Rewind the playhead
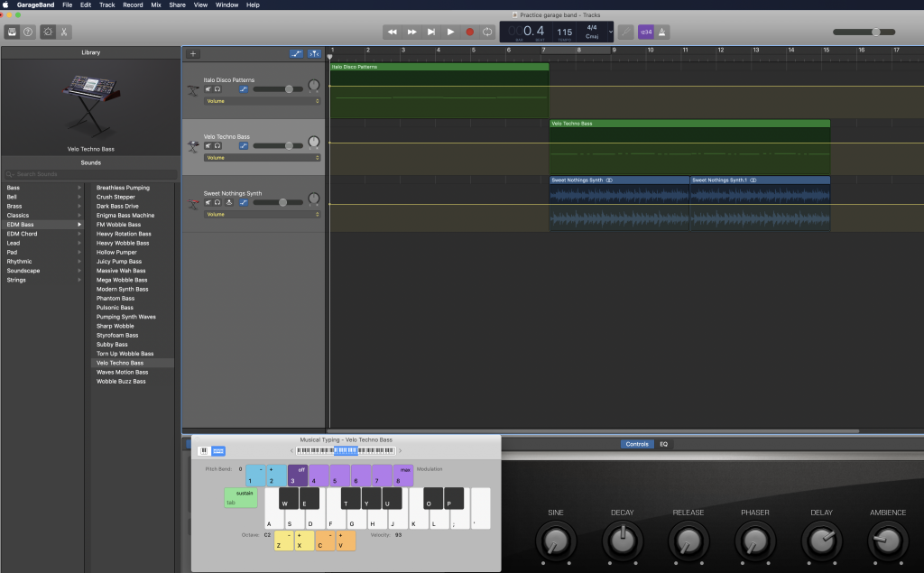The height and width of the screenshot is (573, 924). pos(393,32)
